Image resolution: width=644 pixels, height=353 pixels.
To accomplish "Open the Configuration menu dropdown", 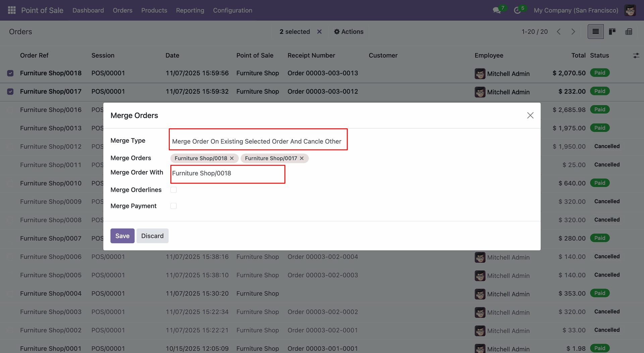I will pos(232,10).
